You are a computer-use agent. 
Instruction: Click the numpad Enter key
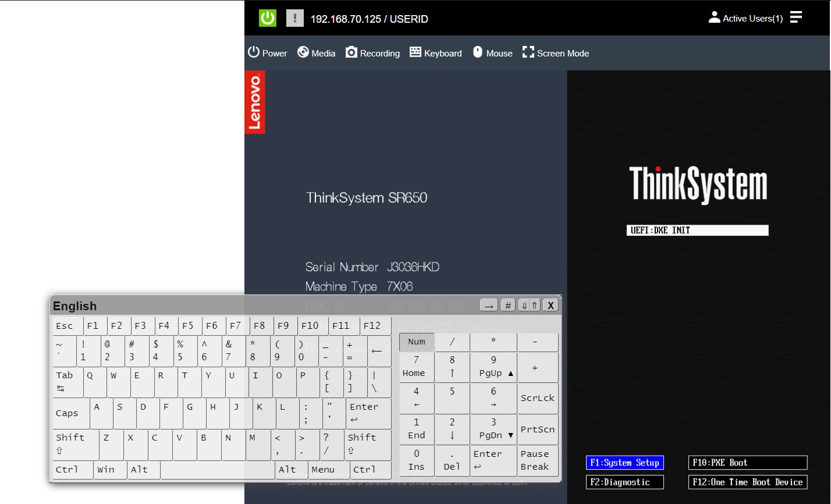point(493,460)
